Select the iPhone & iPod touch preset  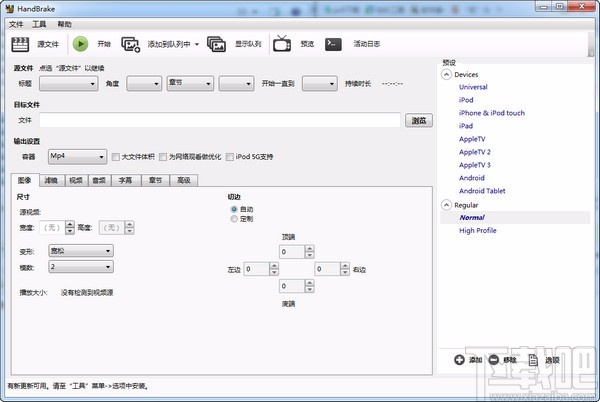point(492,113)
